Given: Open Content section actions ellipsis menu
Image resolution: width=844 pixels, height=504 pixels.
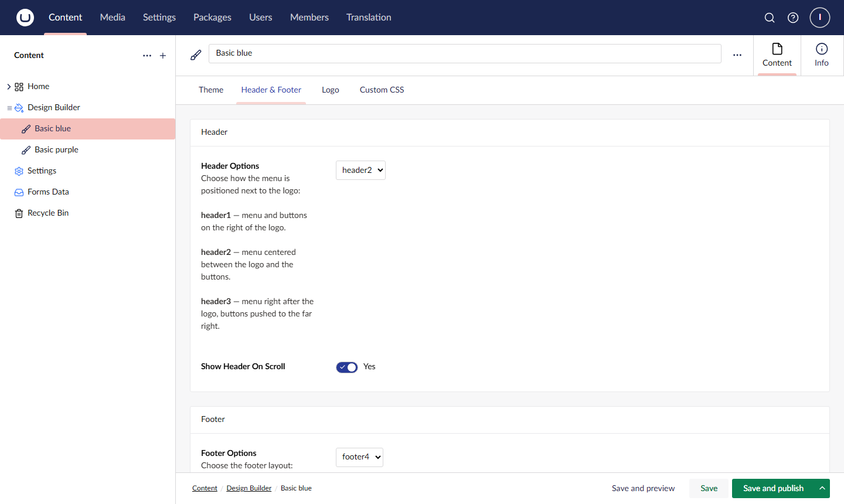Looking at the screenshot, I should [x=147, y=56].
